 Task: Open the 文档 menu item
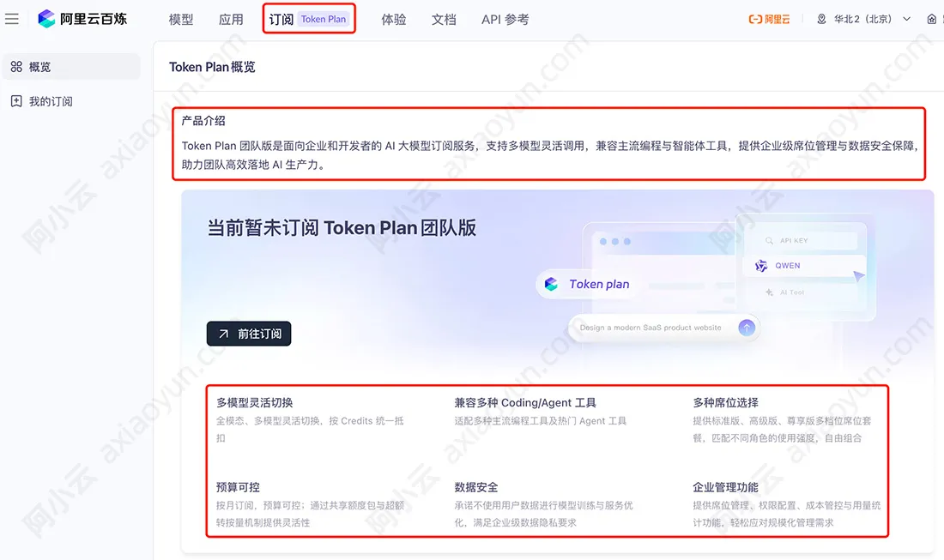[x=444, y=19]
